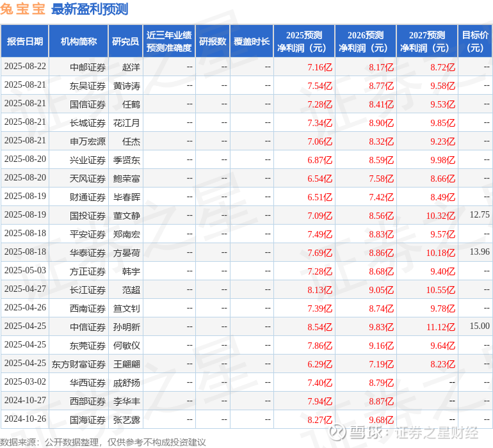Click analyst name 任鹤
Image resolution: width=493 pixels, height=448 pixels.
tap(131, 104)
